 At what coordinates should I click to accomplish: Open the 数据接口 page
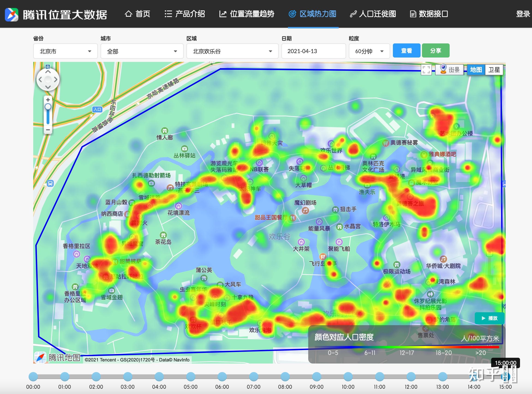pos(429,14)
